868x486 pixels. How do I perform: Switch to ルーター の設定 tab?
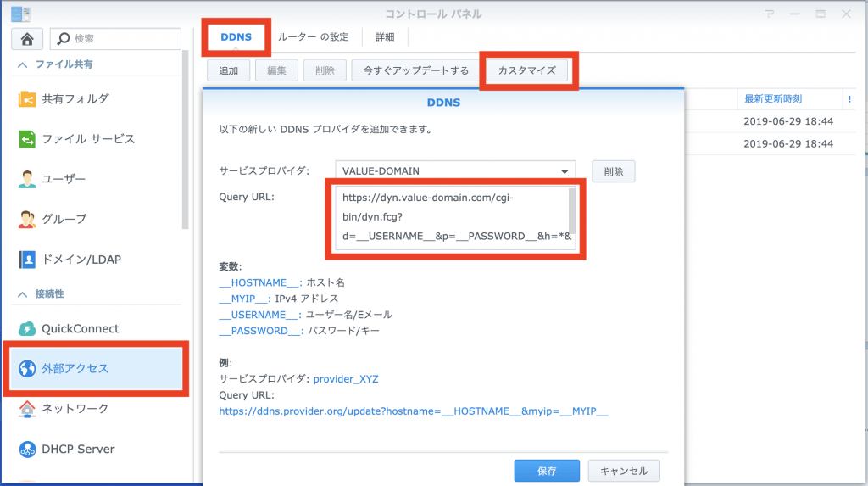tap(313, 37)
